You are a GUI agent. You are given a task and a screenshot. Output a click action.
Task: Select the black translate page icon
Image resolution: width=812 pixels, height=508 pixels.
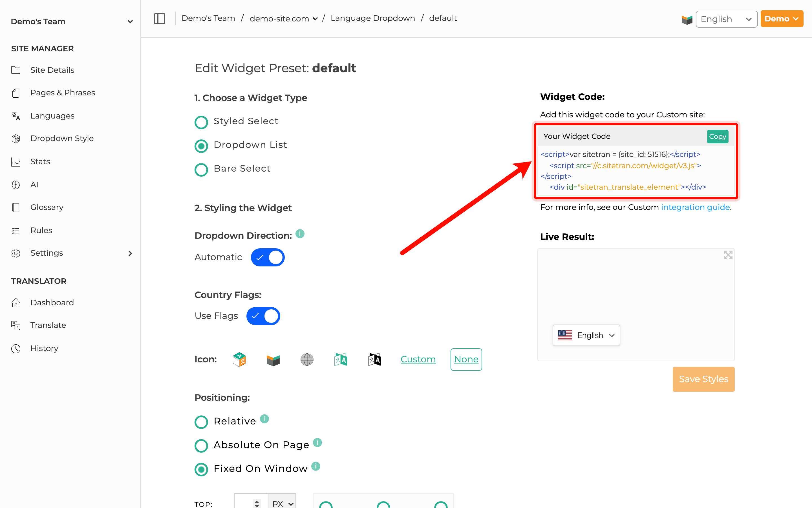[374, 360]
